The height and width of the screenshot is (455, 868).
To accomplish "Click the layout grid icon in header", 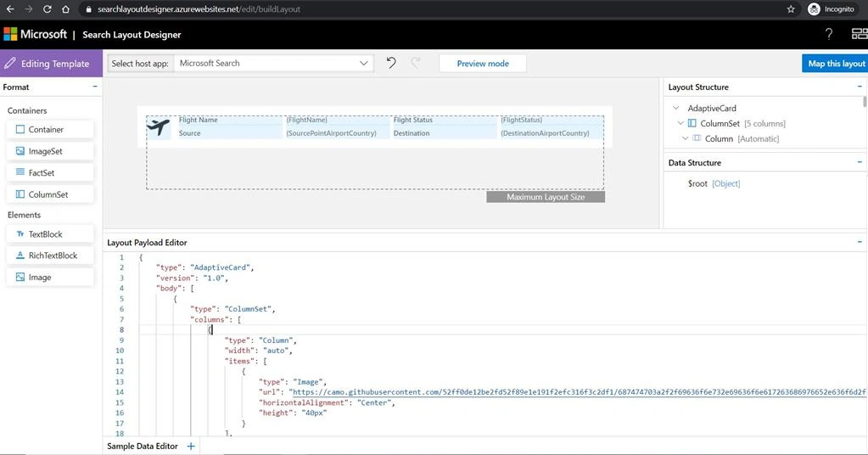I will (860, 34).
